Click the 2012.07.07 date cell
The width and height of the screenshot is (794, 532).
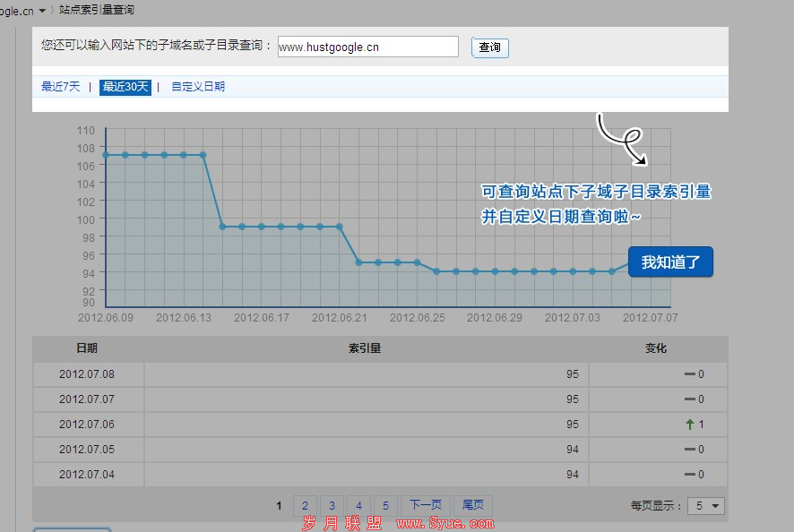tap(87, 399)
